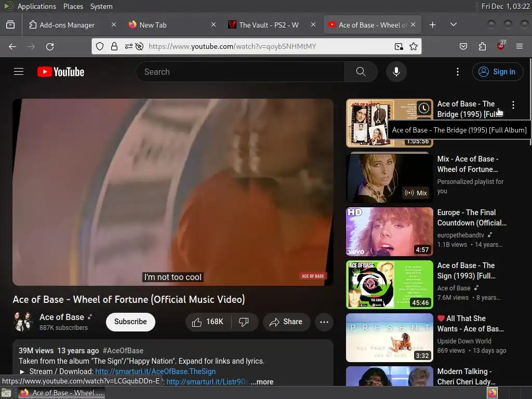532x399 pixels.
Task: Close the Add-ons Manager tab
Action: click(x=114, y=24)
